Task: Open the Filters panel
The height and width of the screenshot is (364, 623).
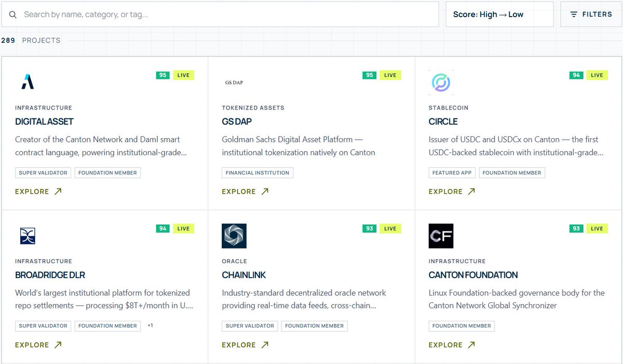Action: [x=591, y=15]
